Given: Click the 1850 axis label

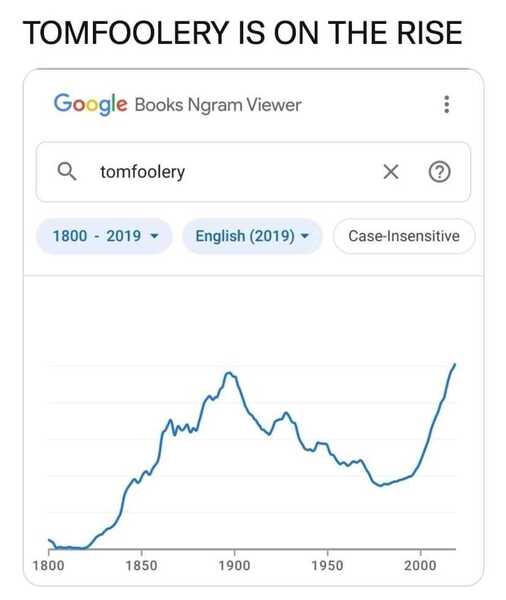Looking at the screenshot, I should click(x=142, y=565).
